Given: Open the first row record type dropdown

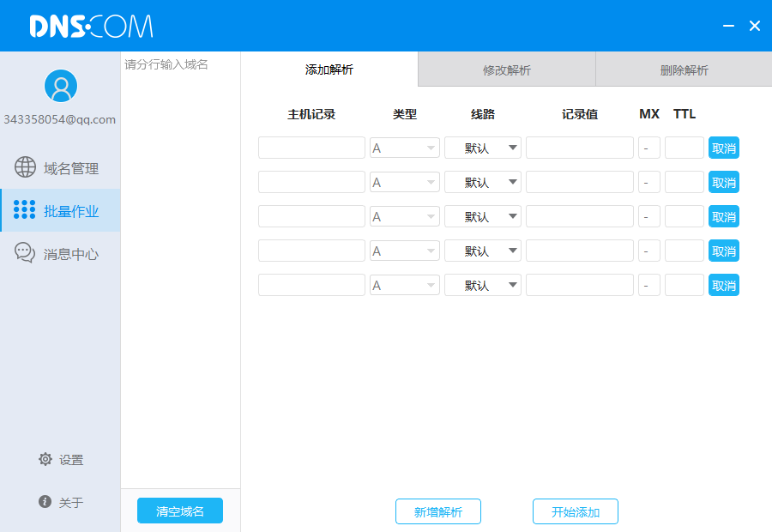Looking at the screenshot, I should pyautogui.click(x=404, y=147).
